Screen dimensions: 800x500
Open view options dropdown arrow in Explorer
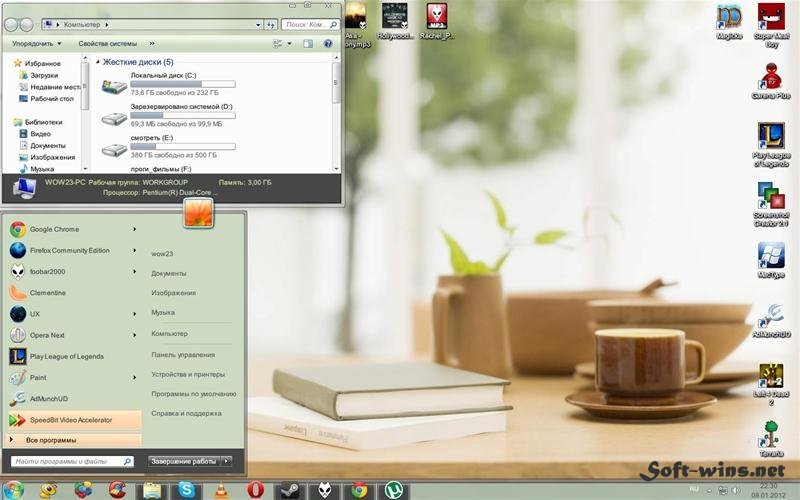coord(290,44)
